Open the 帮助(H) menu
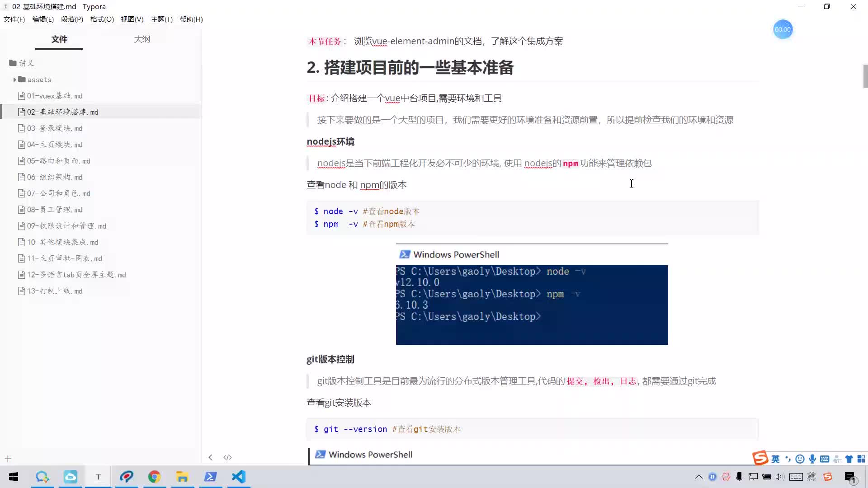 pyautogui.click(x=191, y=19)
